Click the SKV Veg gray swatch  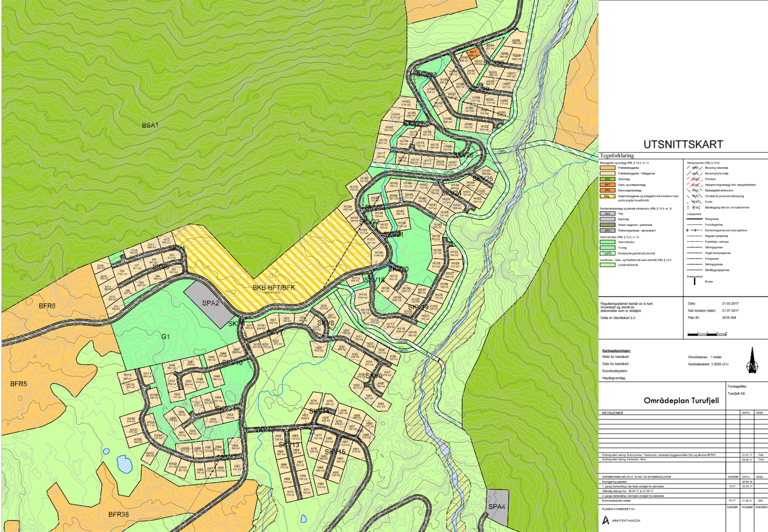point(608,213)
